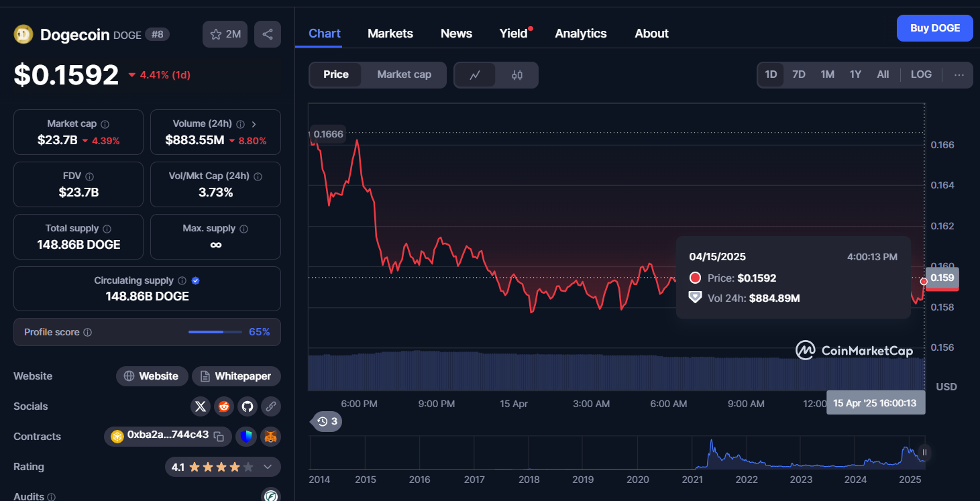Select the Price chart toggle

[x=336, y=74]
